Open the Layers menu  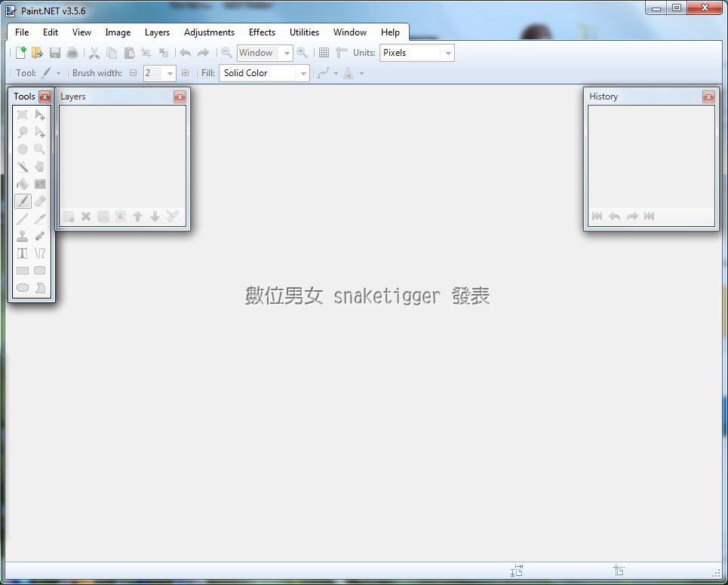point(157,32)
